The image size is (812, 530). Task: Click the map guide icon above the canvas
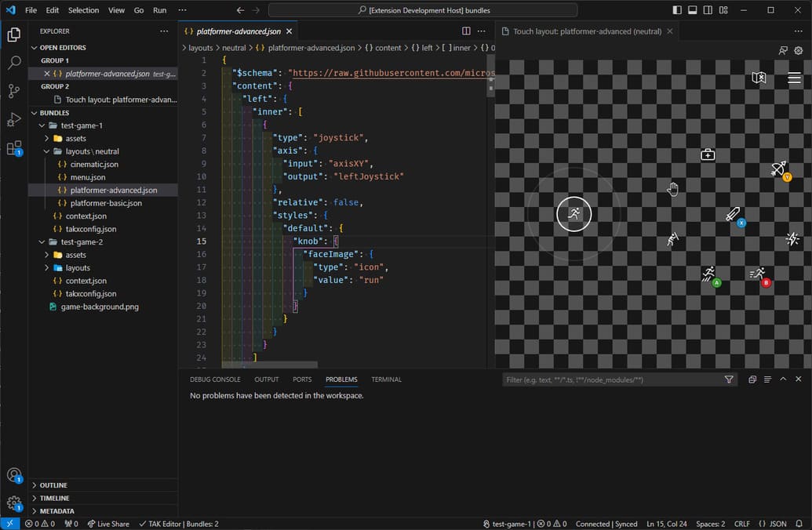click(758, 78)
